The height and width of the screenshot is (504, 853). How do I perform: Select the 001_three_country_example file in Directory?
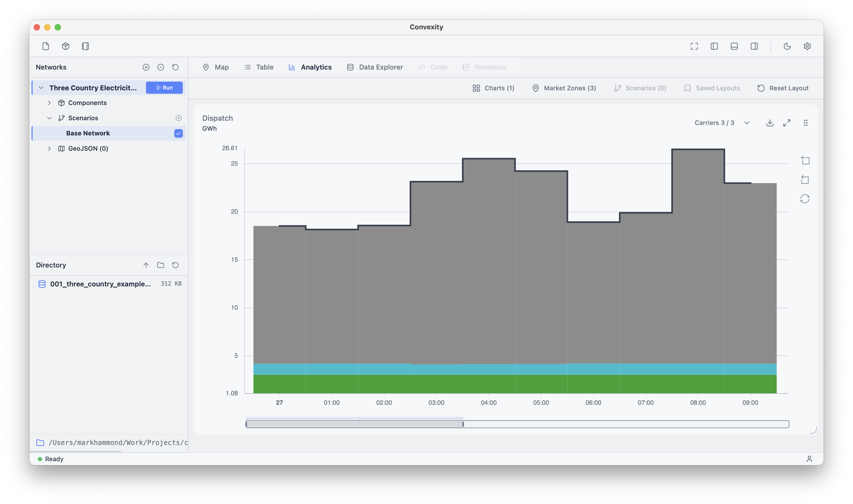pos(101,284)
